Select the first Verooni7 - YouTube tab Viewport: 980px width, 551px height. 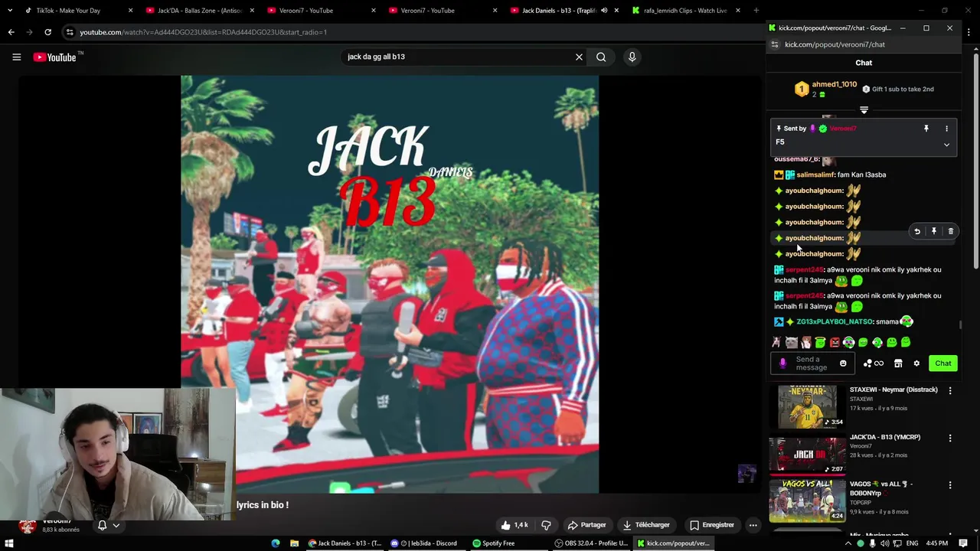point(320,11)
